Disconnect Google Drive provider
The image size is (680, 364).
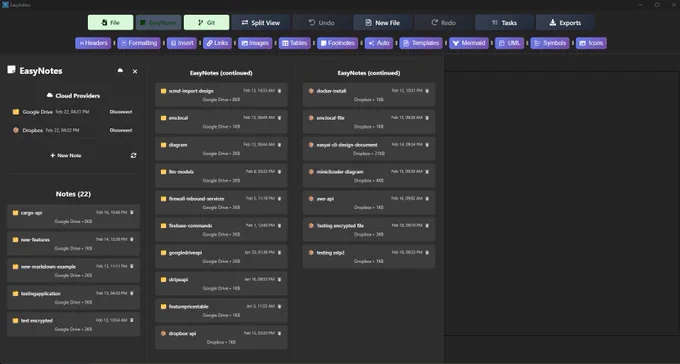pos(121,112)
